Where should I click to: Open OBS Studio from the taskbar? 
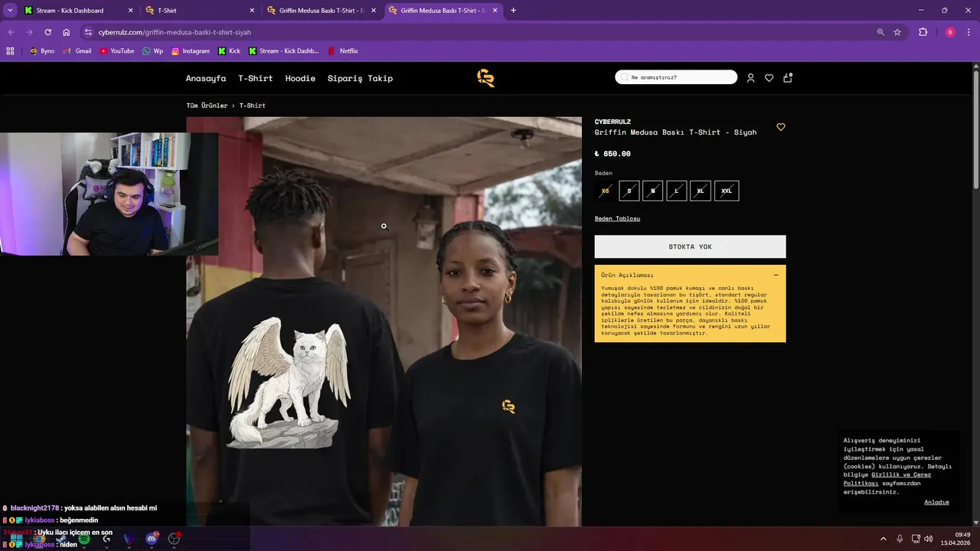pyautogui.click(x=174, y=539)
